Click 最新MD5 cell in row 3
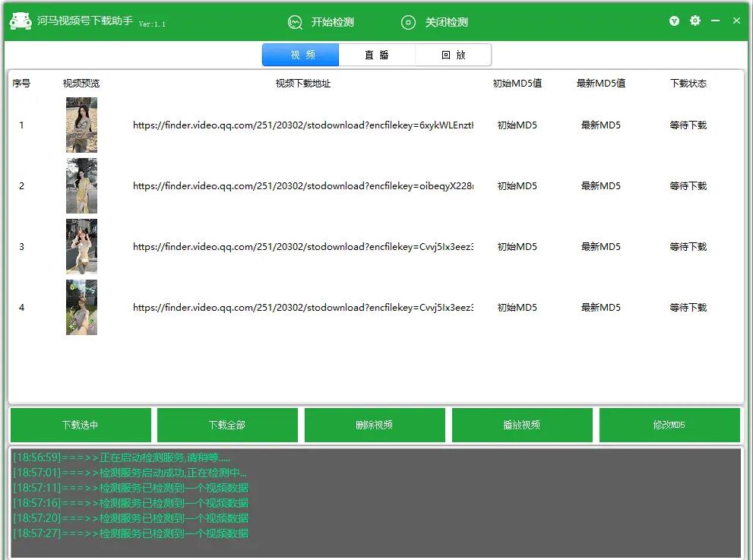Image resolution: width=753 pixels, height=560 pixels. [601, 247]
